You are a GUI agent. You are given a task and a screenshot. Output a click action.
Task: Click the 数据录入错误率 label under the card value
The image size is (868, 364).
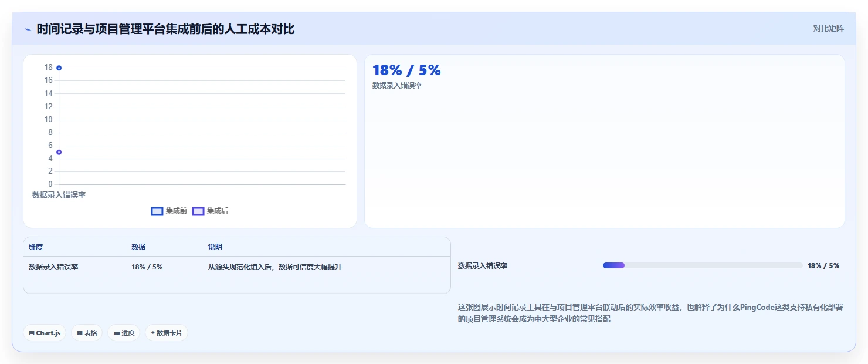pyautogui.click(x=397, y=86)
